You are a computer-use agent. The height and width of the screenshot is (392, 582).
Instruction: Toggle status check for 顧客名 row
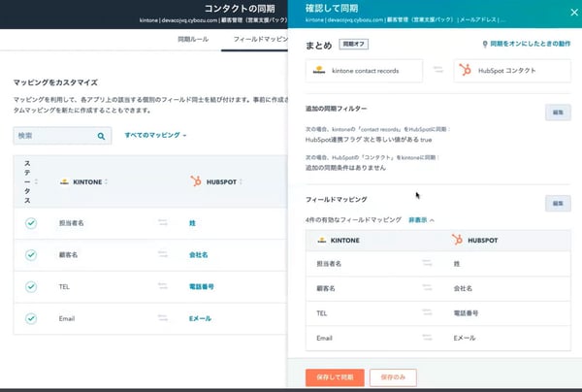31,255
